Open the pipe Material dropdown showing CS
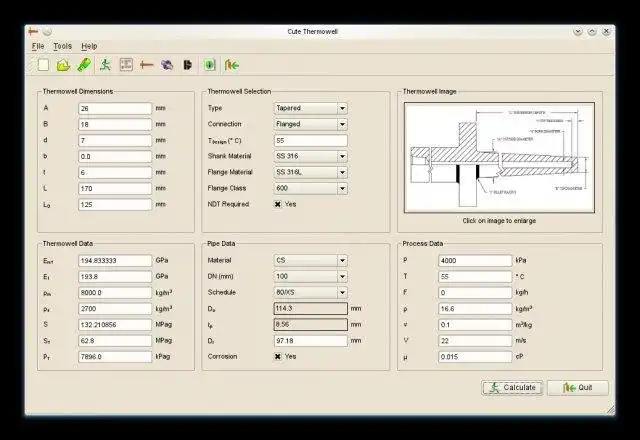 (311, 260)
